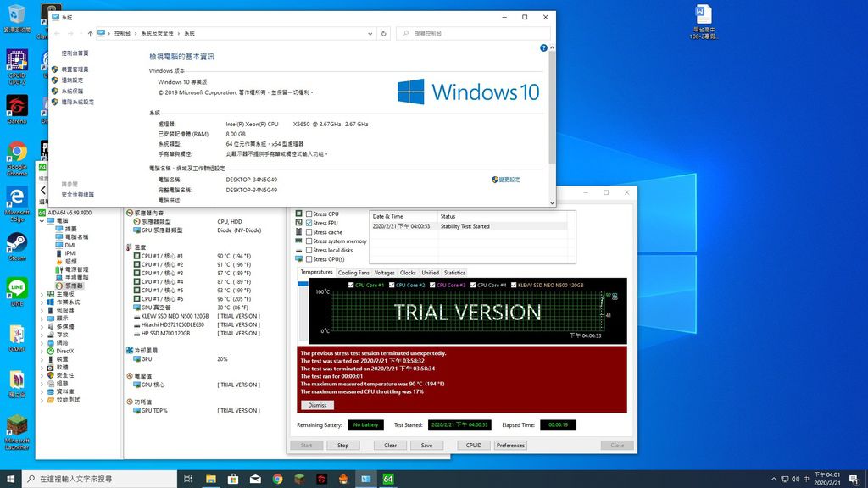Switch to AIDA64 via its taskbar icon
The width and height of the screenshot is (868, 488).
tap(388, 479)
